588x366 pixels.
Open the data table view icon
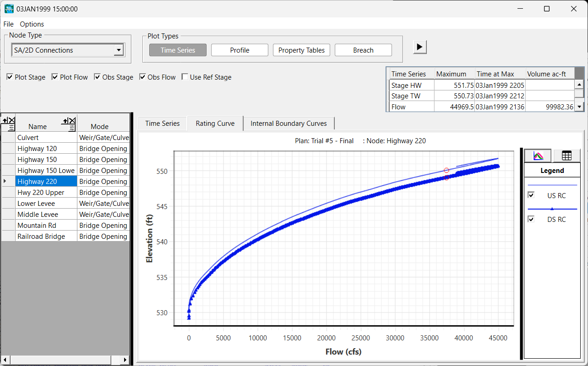tap(566, 156)
